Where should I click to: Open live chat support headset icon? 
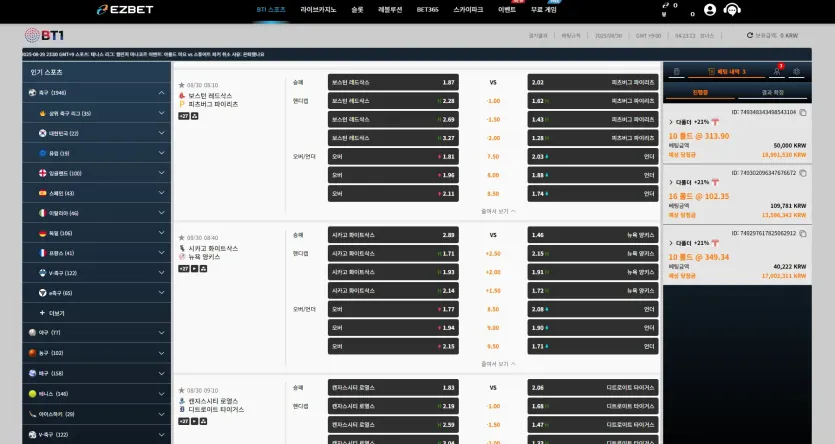[732, 10]
